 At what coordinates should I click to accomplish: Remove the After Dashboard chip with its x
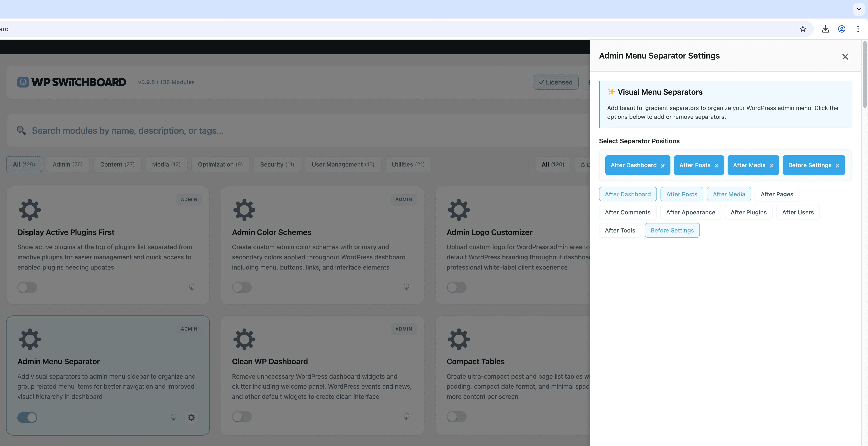point(663,166)
